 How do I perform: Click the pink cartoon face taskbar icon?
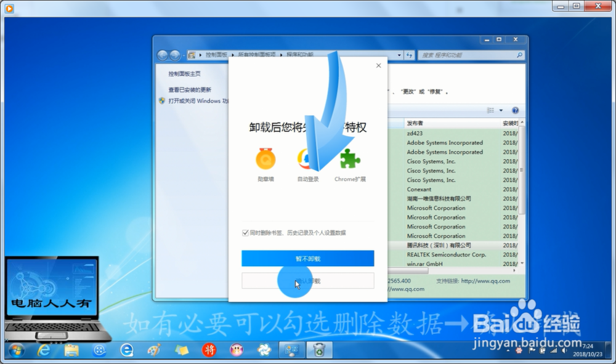coord(237,350)
